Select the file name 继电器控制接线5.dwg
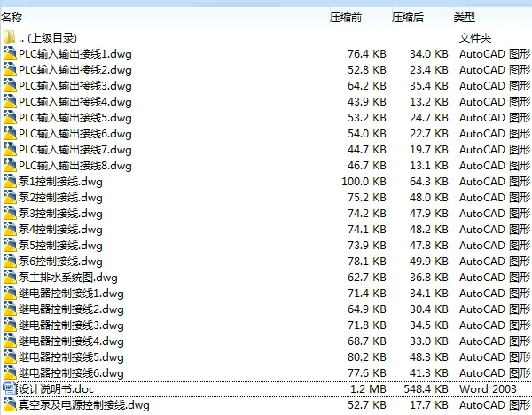 71,357
